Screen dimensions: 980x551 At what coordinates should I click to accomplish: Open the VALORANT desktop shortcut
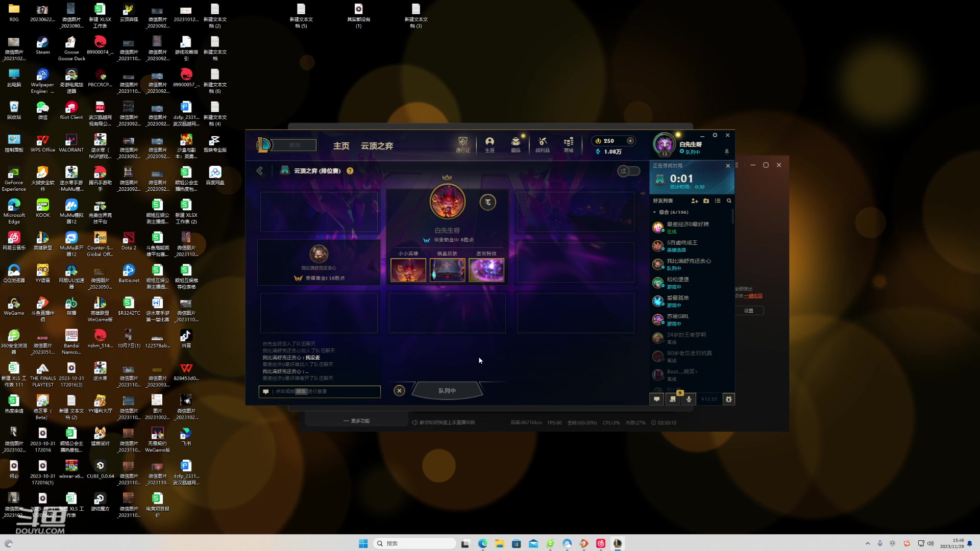tap(71, 143)
